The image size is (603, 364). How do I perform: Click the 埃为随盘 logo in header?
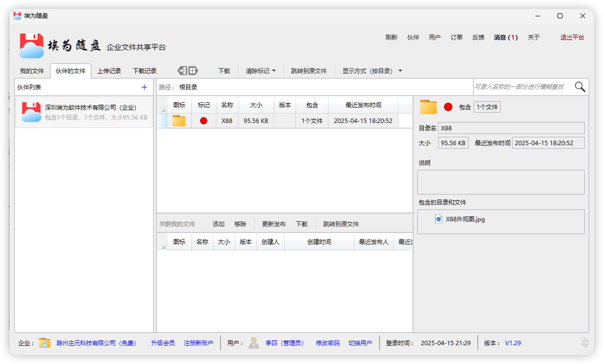(32, 46)
